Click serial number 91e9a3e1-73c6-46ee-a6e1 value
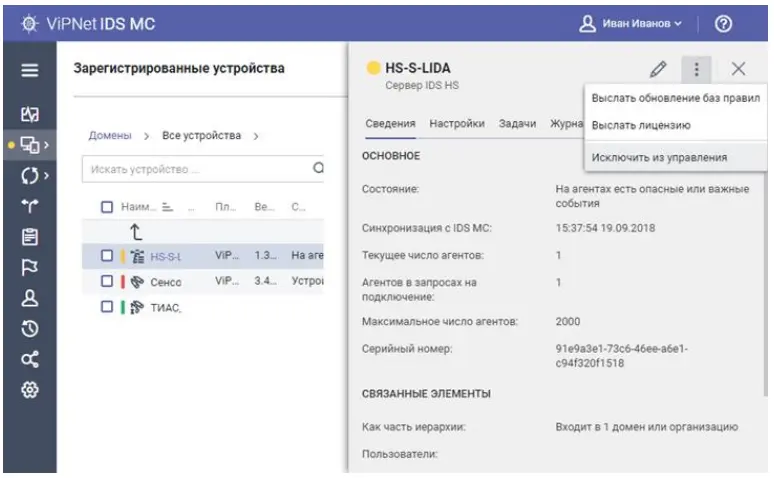Viewport: 774px width, 478px height. point(621,356)
